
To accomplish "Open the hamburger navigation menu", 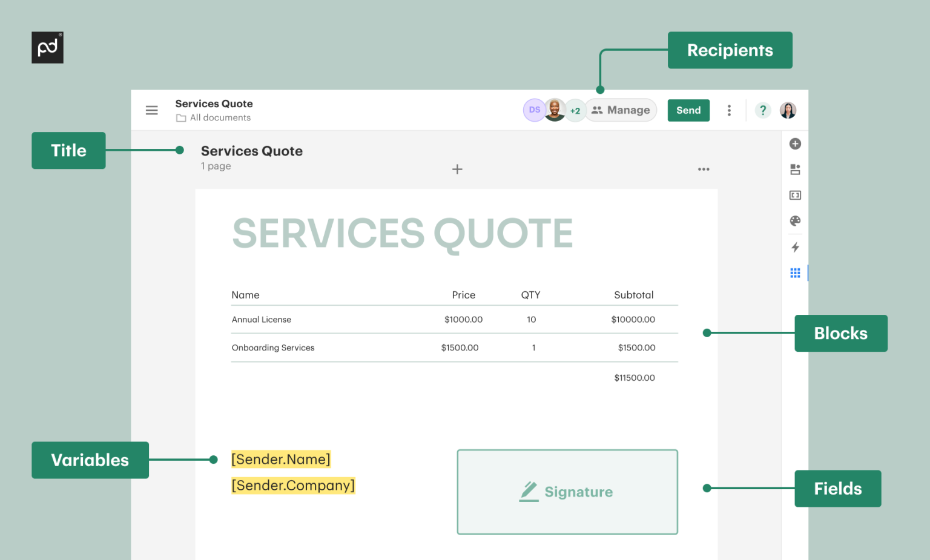I will (151, 110).
